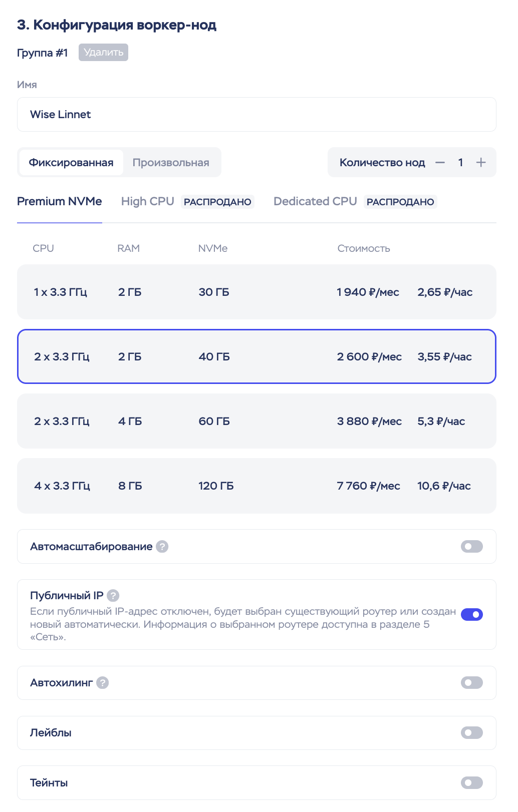
Task: Open the High CPU tab
Action: tap(148, 201)
